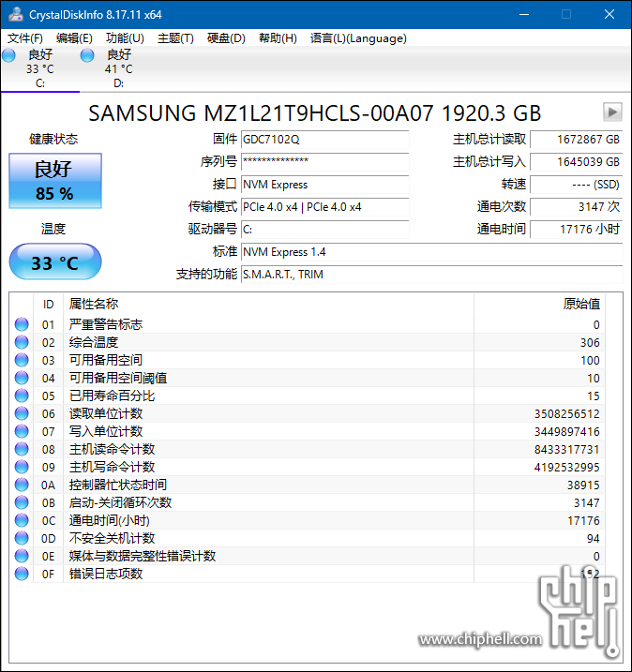The image size is (632, 672).
Task: Click status orb of attribute 04 可用备用空间阈值
Action: tap(22, 378)
